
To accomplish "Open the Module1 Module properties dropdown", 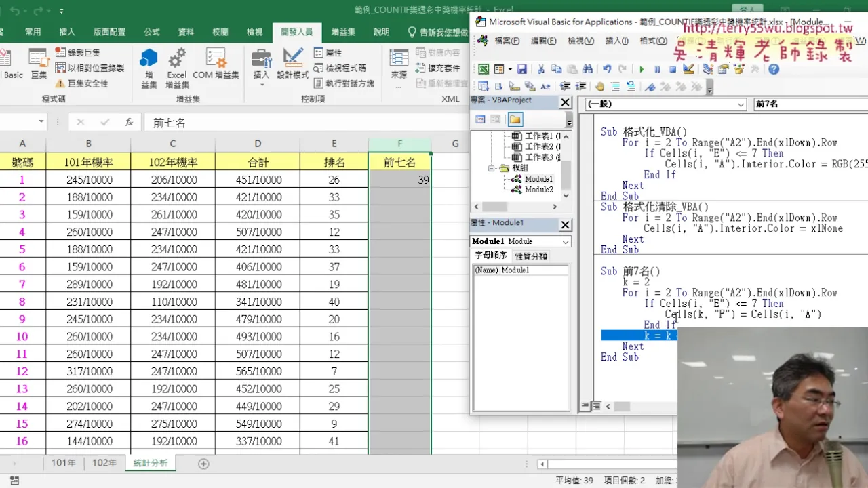I will coord(566,241).
